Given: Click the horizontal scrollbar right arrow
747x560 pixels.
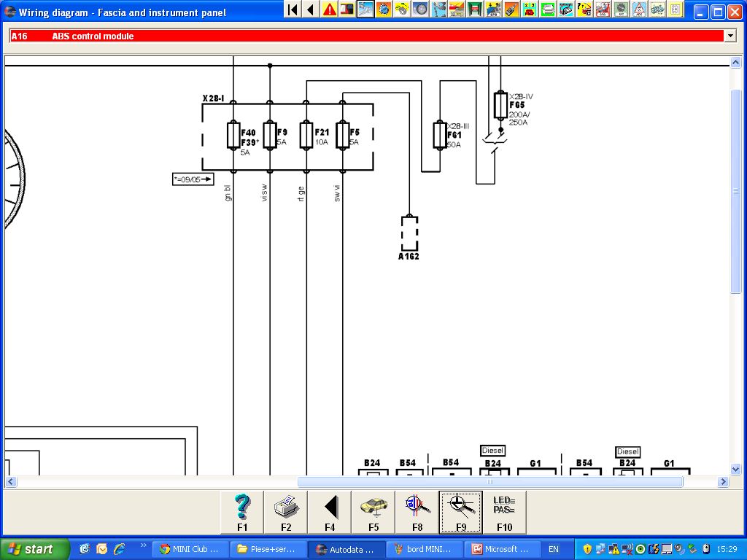Looking at the screenshot, I should coord(723,482).
